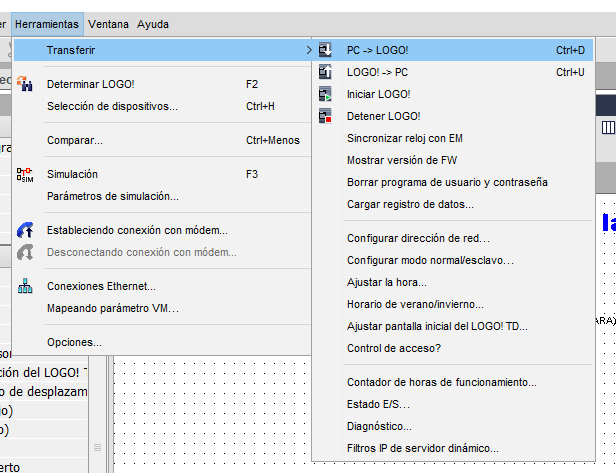Viewport: 616px width, 473px height.
Task: Click the establish modem connection phone icon
Action: click(x=25, y=230)
